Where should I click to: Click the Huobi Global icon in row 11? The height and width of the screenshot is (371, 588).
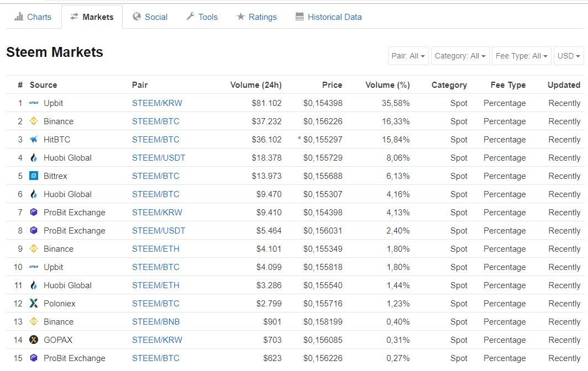(34, 285)
